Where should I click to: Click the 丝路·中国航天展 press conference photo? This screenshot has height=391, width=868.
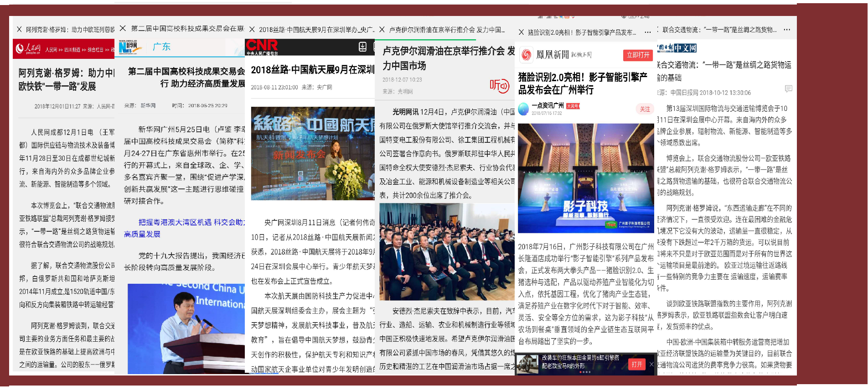pyautogui.click(x=313, y=154)
